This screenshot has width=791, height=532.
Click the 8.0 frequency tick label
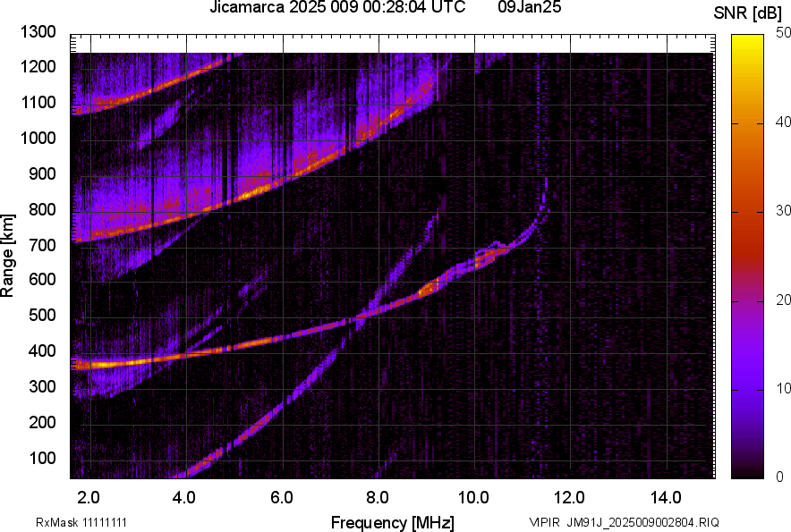click(378, 498)
